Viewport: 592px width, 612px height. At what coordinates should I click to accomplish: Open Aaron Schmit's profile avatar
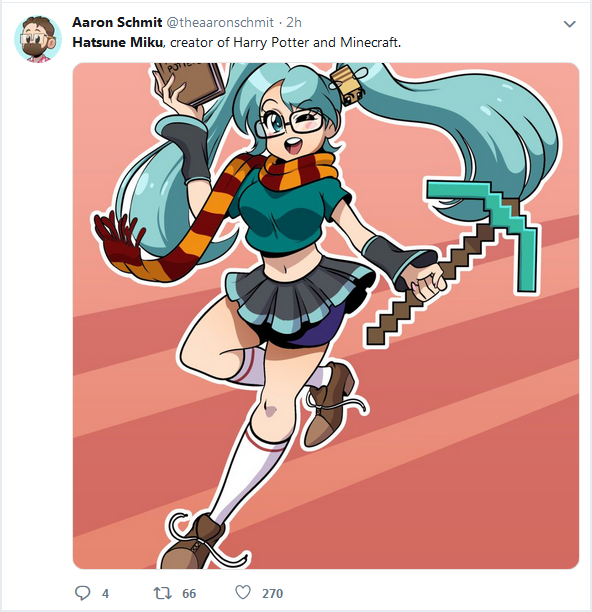click(x=38, y=39)
